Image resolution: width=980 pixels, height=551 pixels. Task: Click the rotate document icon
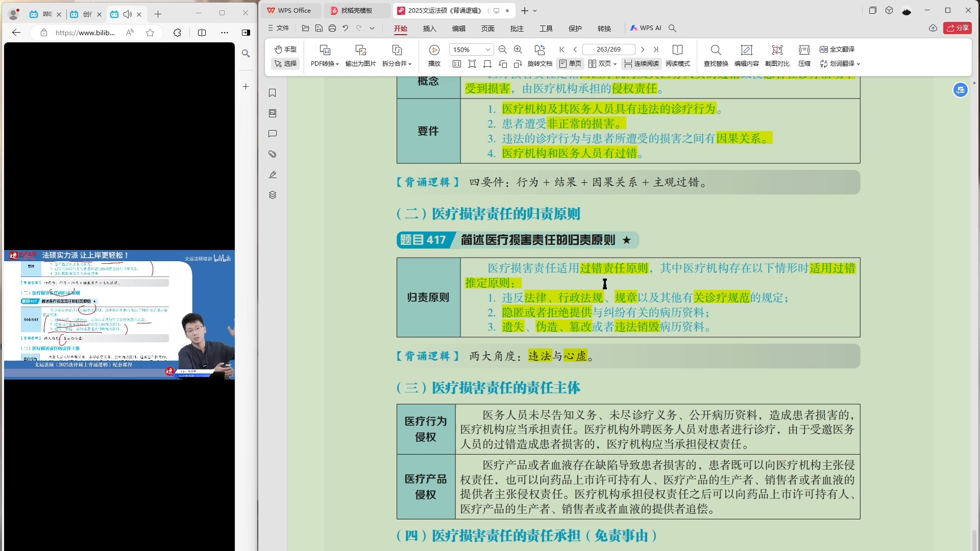click(x=540, y=50)
